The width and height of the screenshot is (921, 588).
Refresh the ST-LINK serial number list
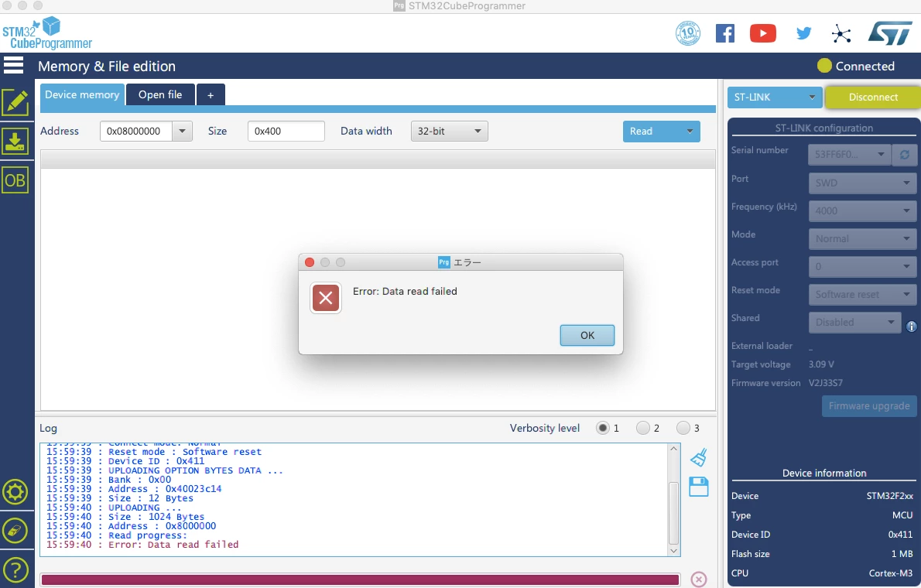[905, 155]
